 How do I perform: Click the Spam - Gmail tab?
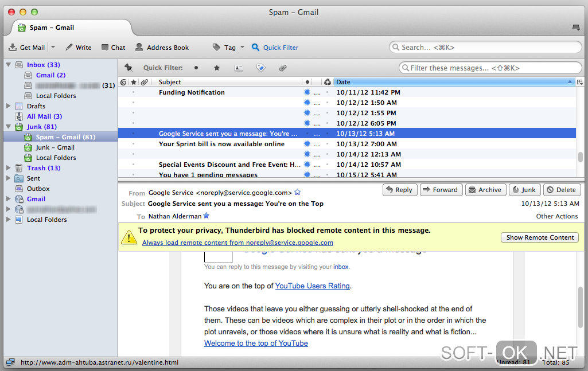coord(71,28)
